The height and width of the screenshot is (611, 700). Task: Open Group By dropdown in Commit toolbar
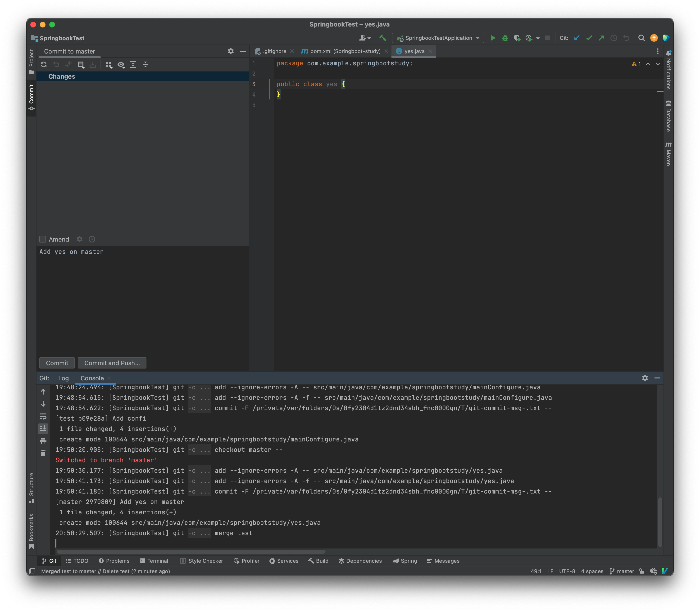[x=109, y=64]
